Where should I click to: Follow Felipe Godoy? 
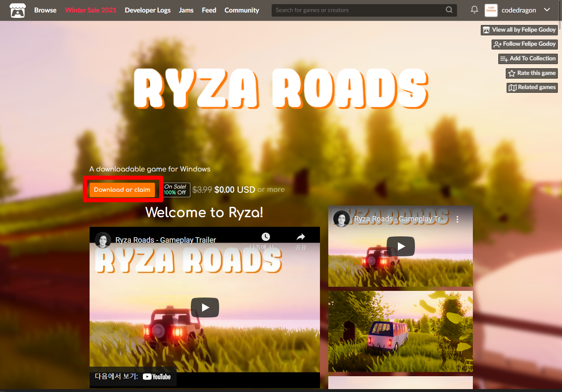[525, 44]
